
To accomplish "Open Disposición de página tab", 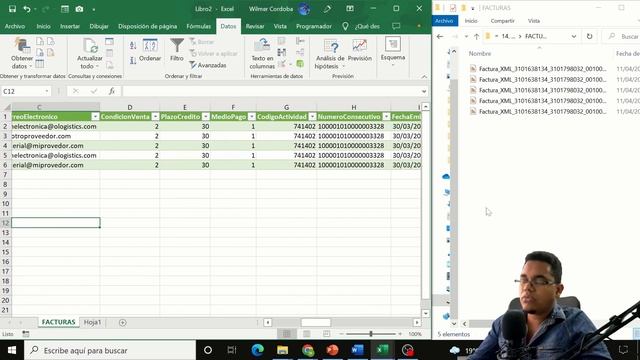I will click(147, 26).
